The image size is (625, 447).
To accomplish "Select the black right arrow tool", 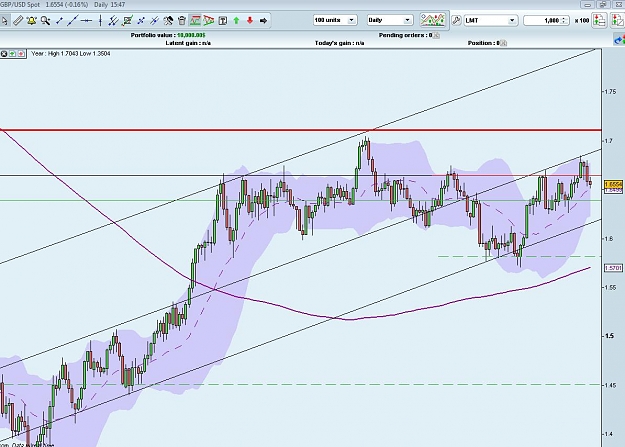I will (263, 20).
